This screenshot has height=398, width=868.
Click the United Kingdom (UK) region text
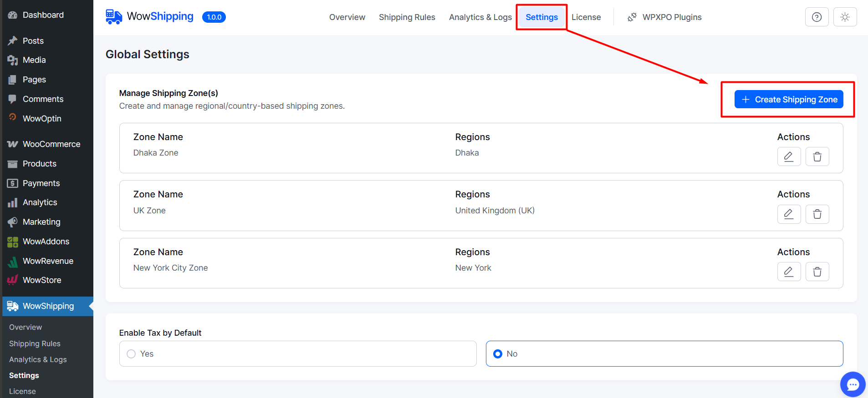(x=495, y=211)
